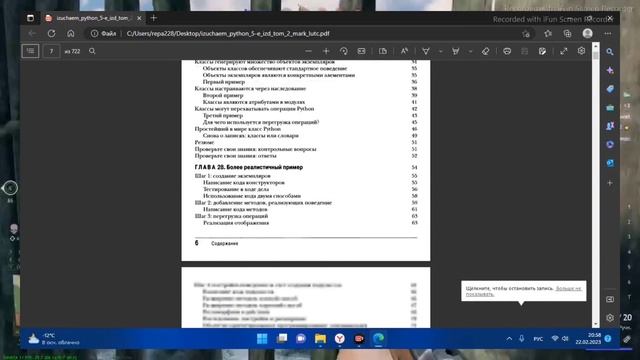Open sidebar Outlook icon
Screen dimensions: 640x360
[610, 163]
